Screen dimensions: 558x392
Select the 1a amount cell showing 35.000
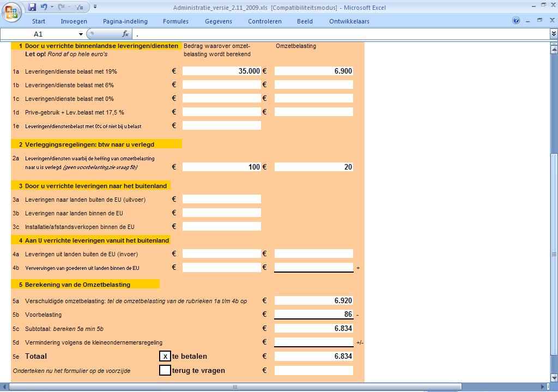(x=222, y=71)
